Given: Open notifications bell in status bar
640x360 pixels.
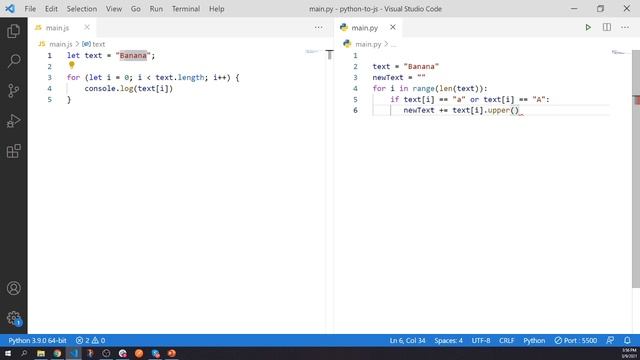Looking at the screenshot, I should [627, 340].
